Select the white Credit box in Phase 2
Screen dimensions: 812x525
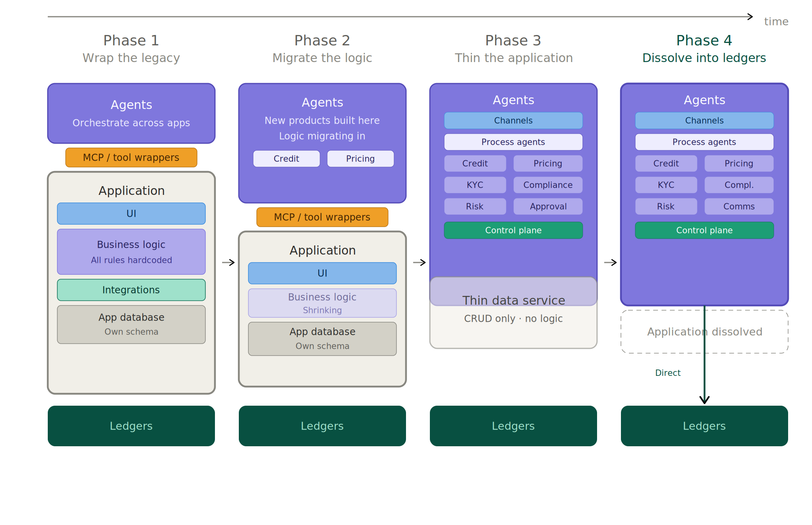tap(287, 159)
